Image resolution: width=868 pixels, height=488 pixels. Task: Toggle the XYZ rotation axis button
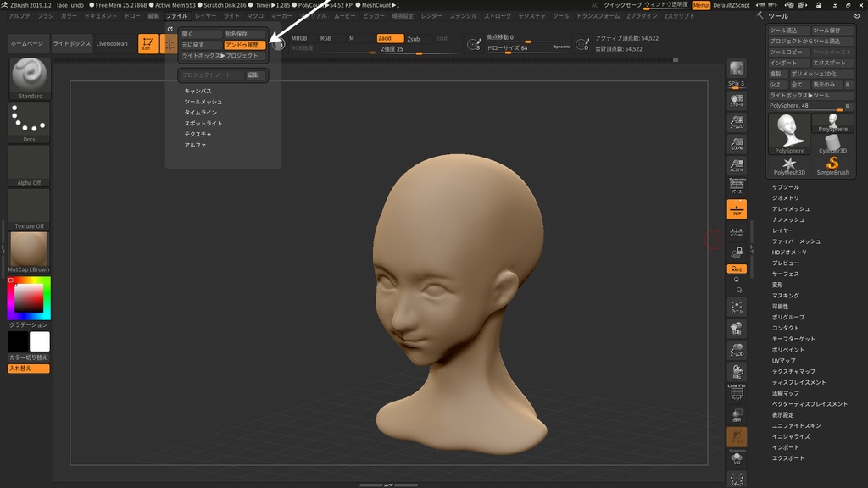(737, 269)
